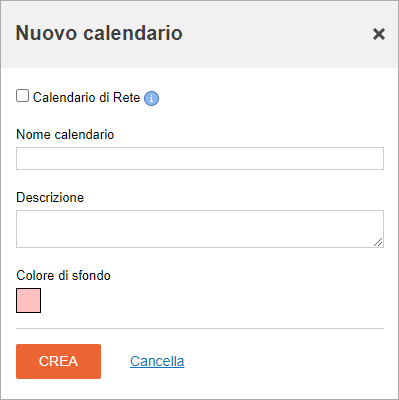Tick the box before Calendario di Rete
The width and height of the screenshot is (399, 400).
pyautogui.click(x=22, y=96)
